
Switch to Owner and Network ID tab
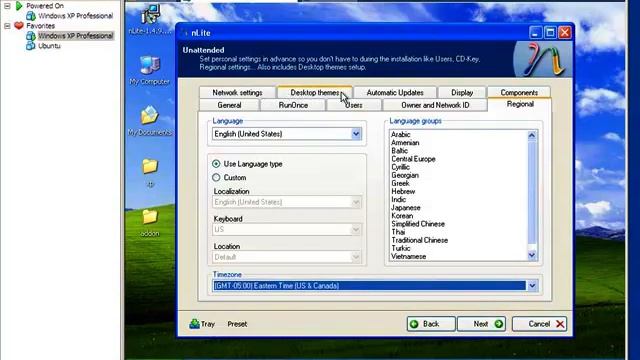click(x=435, y=105)
